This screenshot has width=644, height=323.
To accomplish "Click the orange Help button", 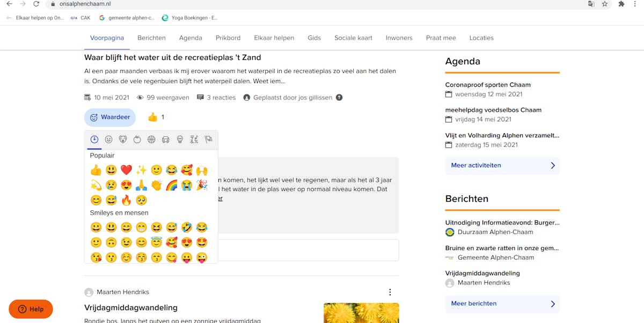I will pyautogui.click(x=31, y=309).
